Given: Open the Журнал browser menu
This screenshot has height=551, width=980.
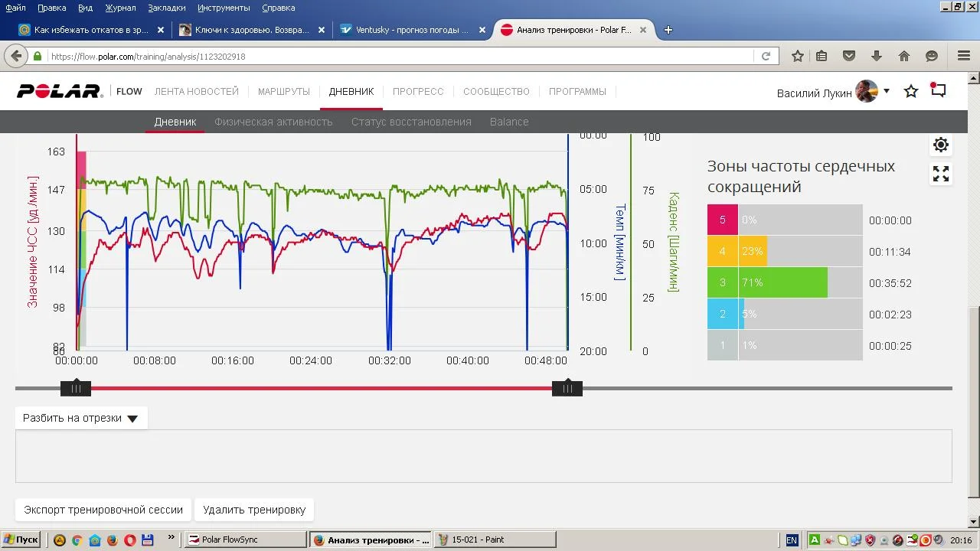Looking at the screenshot, I should pyautogui.click(x=120, y=8).
